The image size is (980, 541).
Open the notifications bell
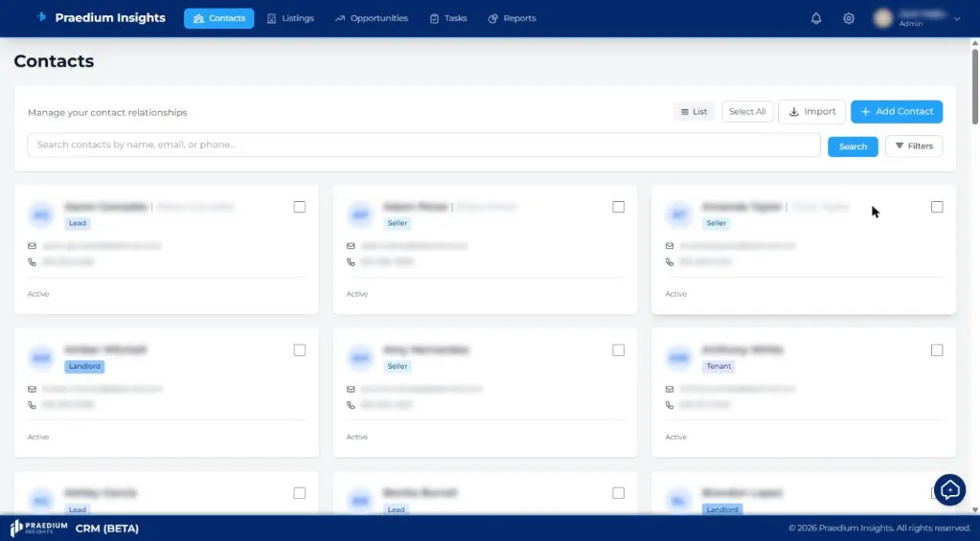(x=815, y=19)
